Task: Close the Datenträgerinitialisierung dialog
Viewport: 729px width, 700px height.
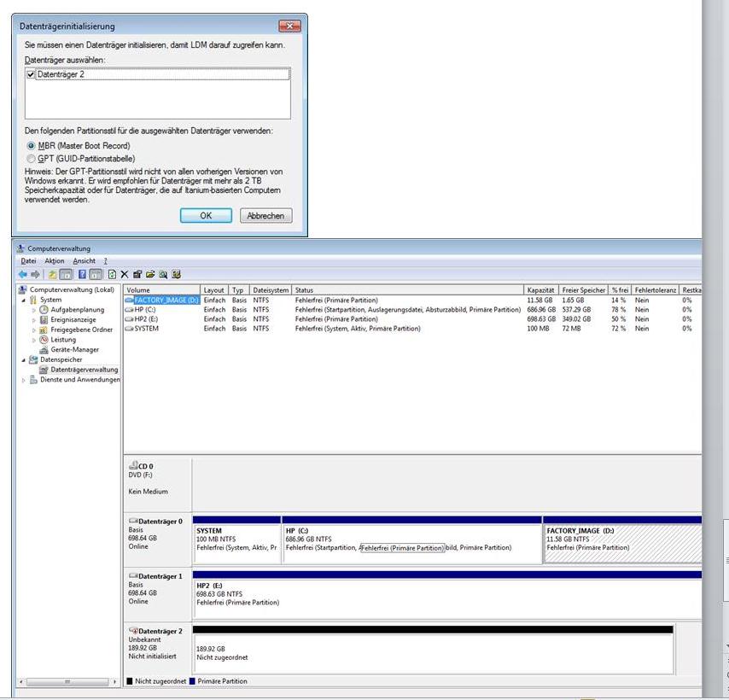Action: point(289,26)
